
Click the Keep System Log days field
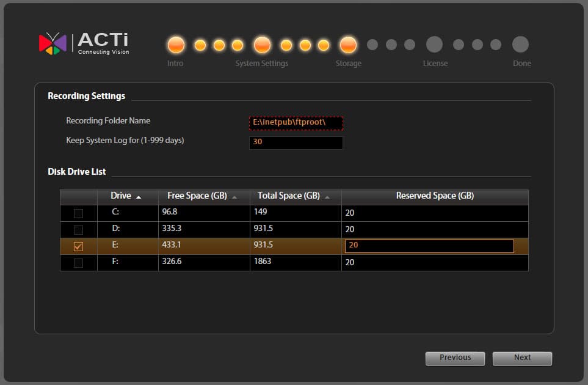coord(296,142)
